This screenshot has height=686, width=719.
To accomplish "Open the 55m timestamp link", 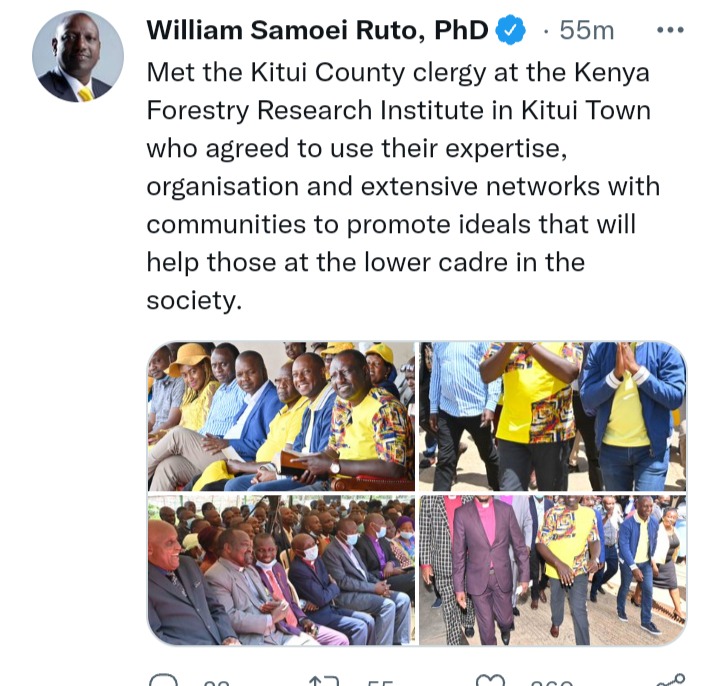I will tap(586, 31).
